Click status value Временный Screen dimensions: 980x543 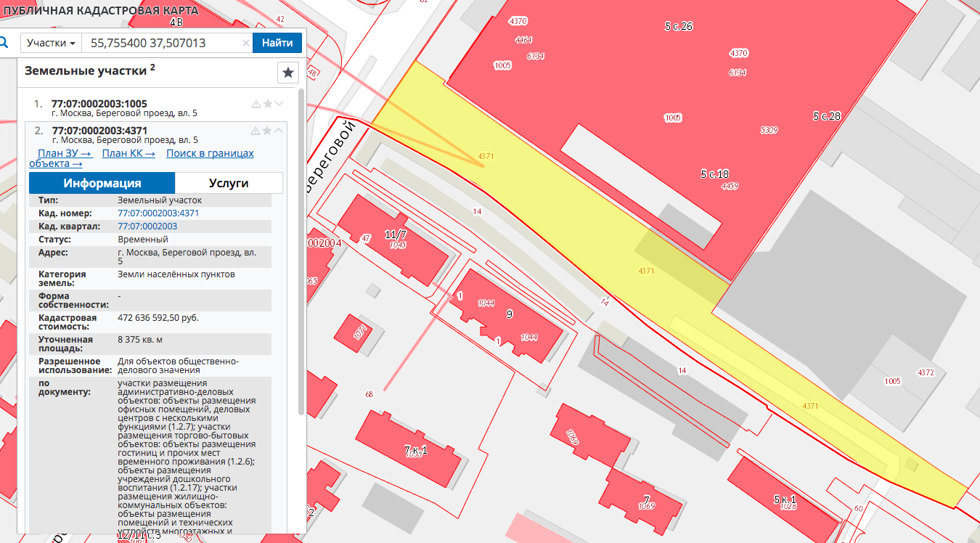[x=143, y=239]
